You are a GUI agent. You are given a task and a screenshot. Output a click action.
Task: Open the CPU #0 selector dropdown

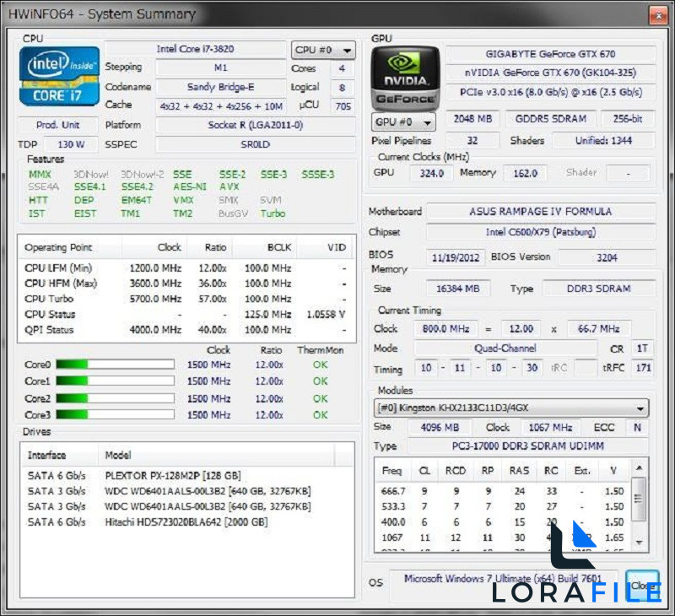(323, 51)
